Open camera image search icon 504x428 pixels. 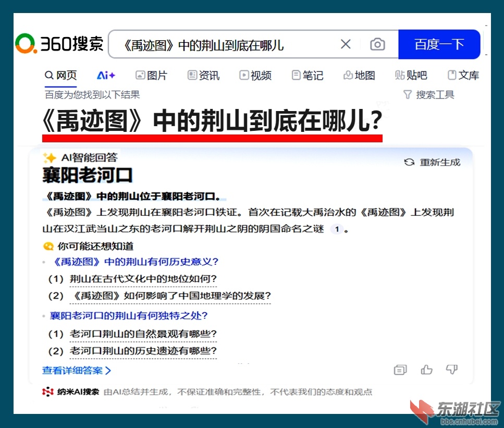pos(377,44)
